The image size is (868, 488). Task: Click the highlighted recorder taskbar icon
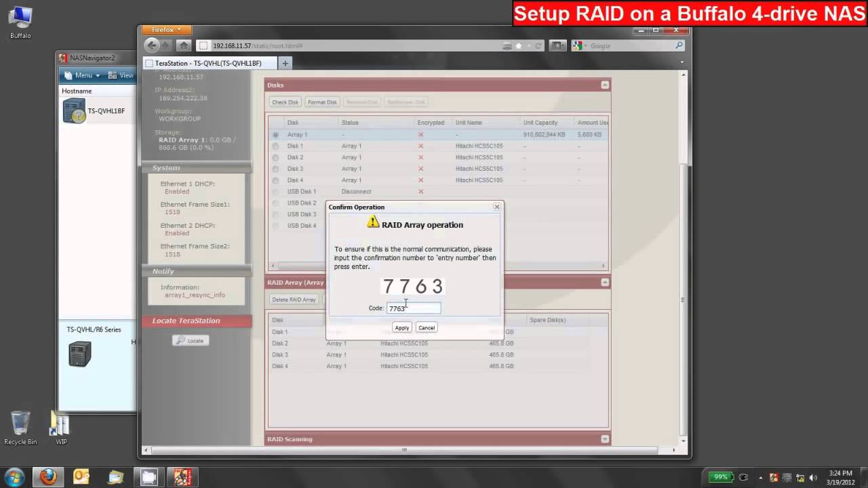(x=149, y=476)
